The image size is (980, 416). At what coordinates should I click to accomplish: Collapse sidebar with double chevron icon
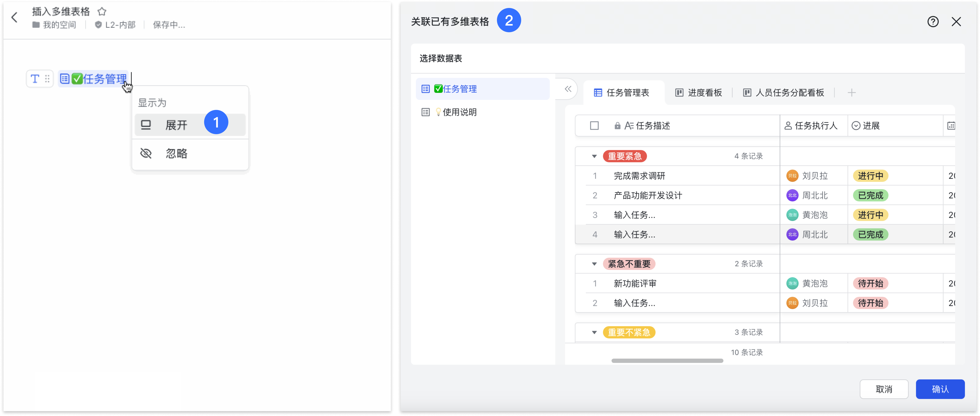click(x=568, y=89)
